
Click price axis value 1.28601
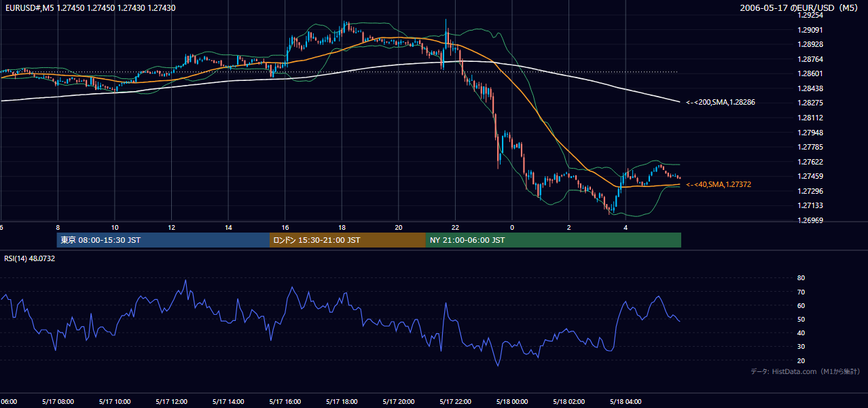811,73
